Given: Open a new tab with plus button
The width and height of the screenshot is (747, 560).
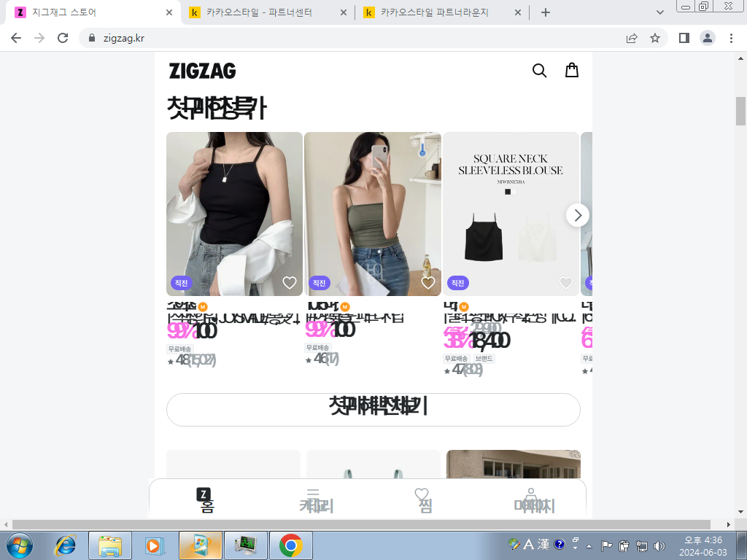Looking at the screenshot, I should pos(546,12).
